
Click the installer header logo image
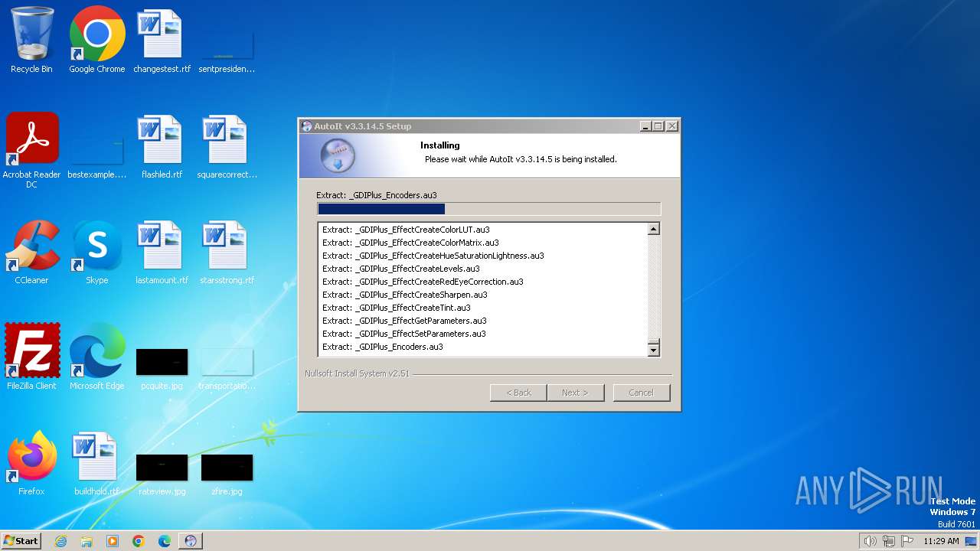tap(337, 155)
